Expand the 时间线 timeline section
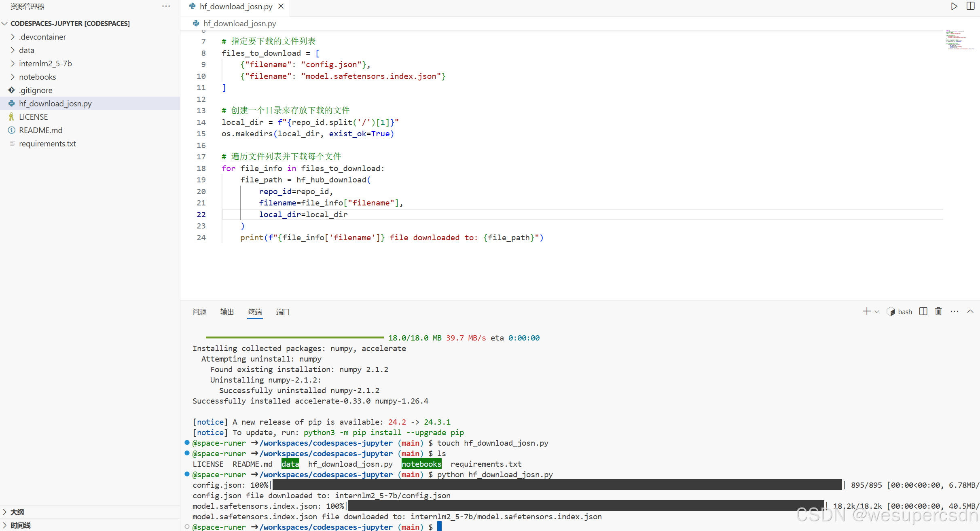This screenshot has width=980, height=531. 20,525
